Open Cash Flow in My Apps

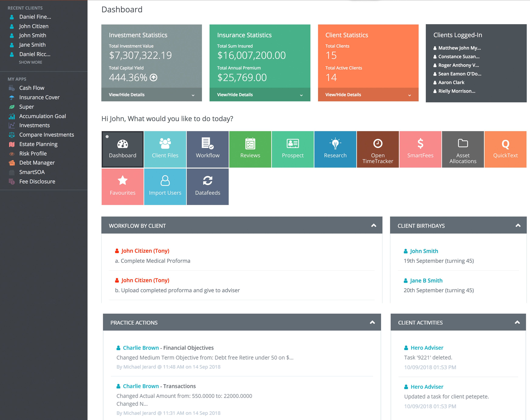[x=32, y=88]
